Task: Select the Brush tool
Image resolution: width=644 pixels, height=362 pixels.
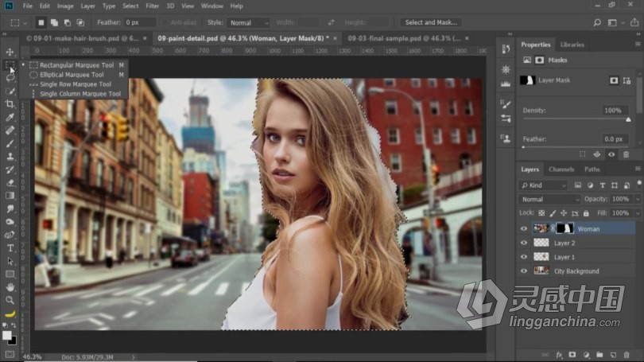Action: pos(10,143)
